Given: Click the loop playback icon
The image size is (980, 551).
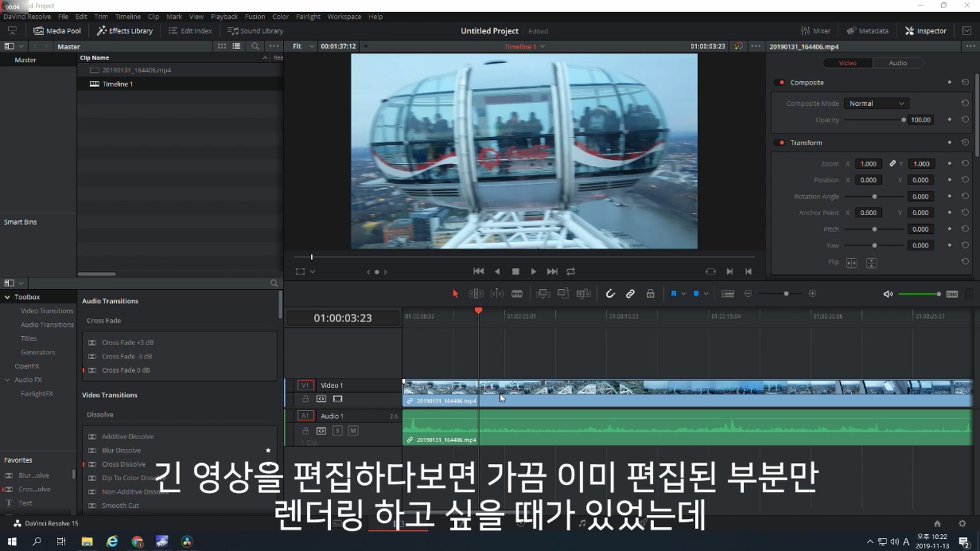Looking at the screenshot, I should pos(571,271).
